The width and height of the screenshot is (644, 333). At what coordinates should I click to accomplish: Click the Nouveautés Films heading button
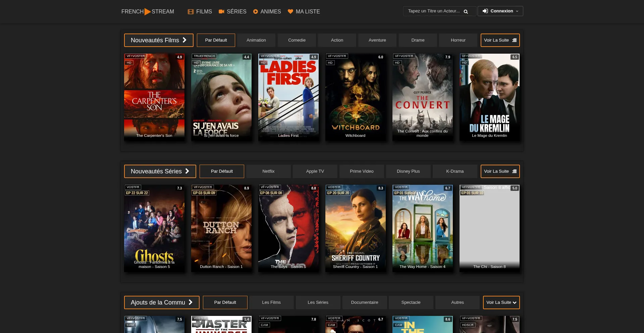coord(159,40)
